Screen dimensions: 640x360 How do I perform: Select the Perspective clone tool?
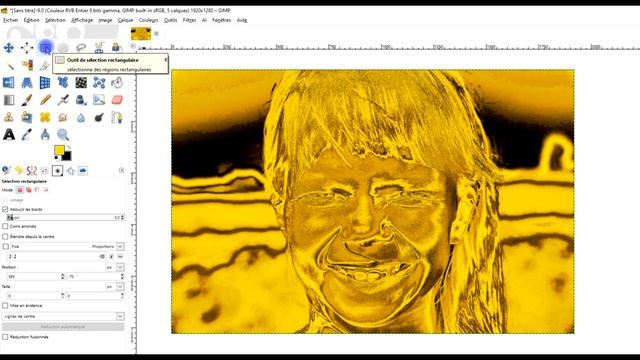point(27,118)
